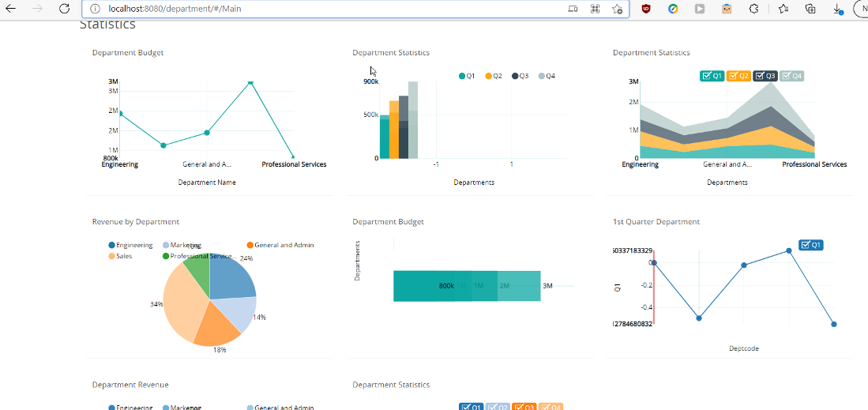
Task: Click the peak data point in Department Budget line chart
Action: [250, 82]
